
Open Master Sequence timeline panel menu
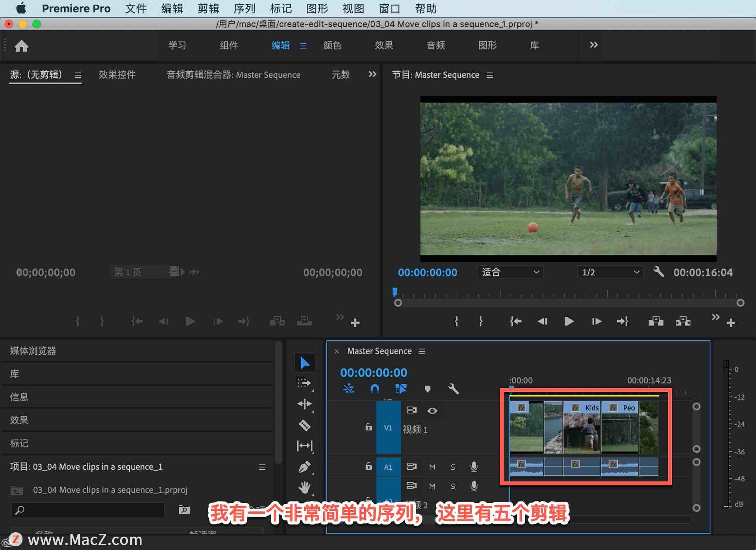pyautogui.click(x=422, y=351)
